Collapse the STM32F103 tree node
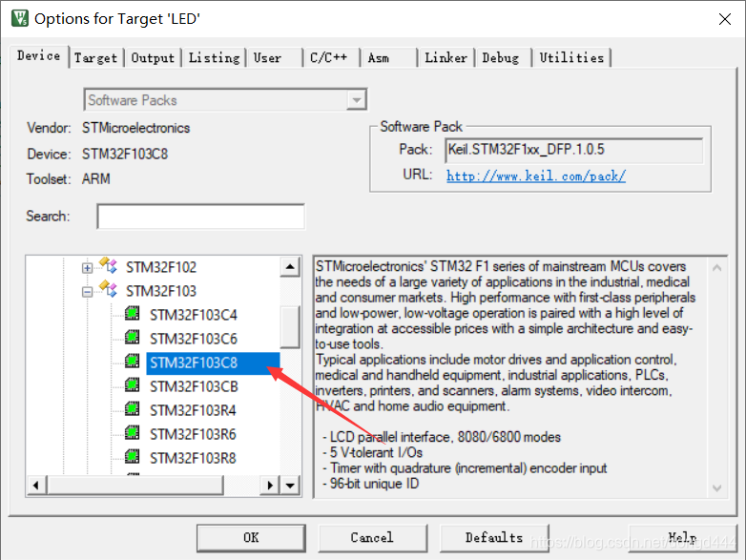The width and height of the screenshot is (746, 560). click(87, 292)
